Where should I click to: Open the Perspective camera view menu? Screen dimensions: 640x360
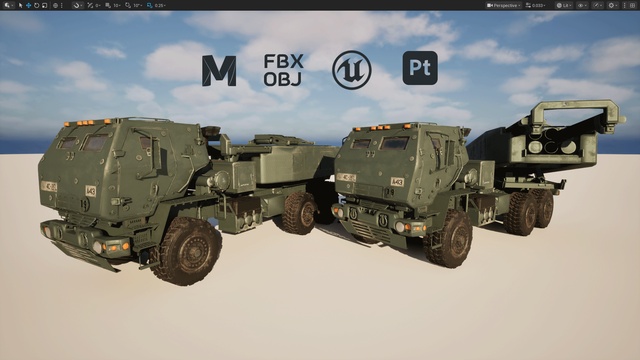[504, 5]
